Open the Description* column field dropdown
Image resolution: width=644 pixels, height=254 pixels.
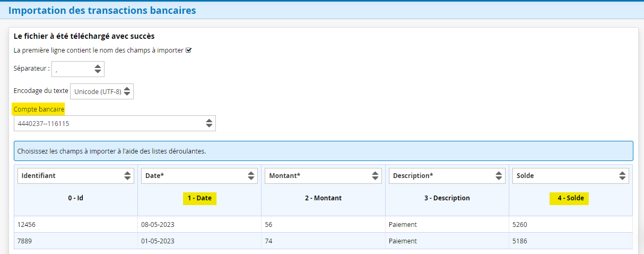[447, 176]
